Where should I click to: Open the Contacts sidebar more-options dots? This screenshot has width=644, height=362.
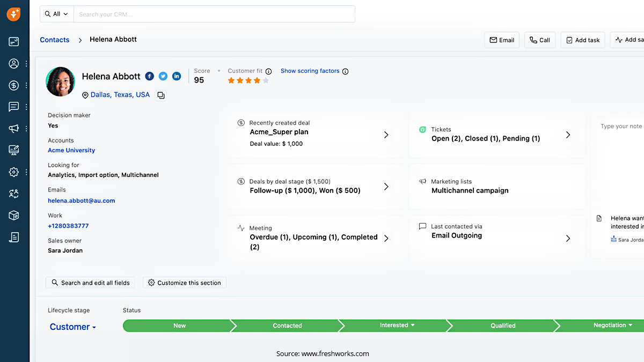pos(26,63)
